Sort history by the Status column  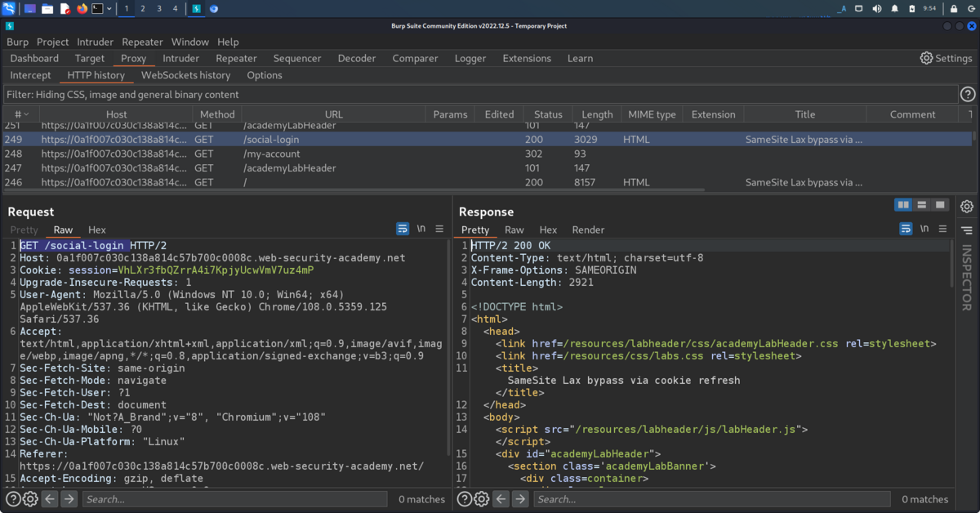click(548, 114)
